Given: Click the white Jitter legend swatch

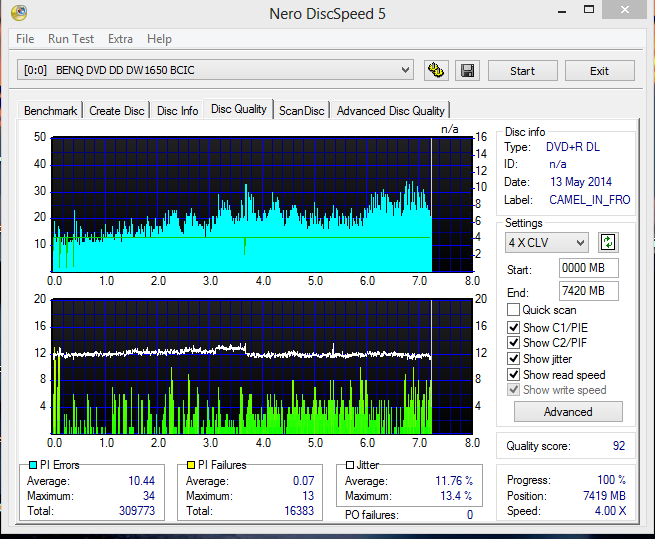Looking at the screenshot, I should pyautogui.click(x=350, y=465).
